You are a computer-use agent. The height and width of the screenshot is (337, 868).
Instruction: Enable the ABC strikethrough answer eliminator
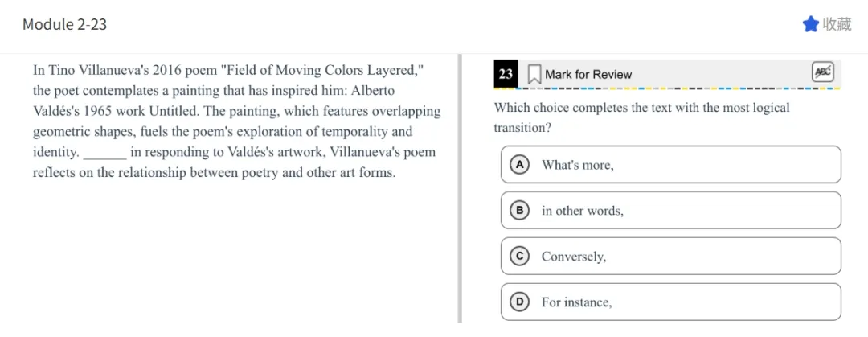(x=822, y=72)
